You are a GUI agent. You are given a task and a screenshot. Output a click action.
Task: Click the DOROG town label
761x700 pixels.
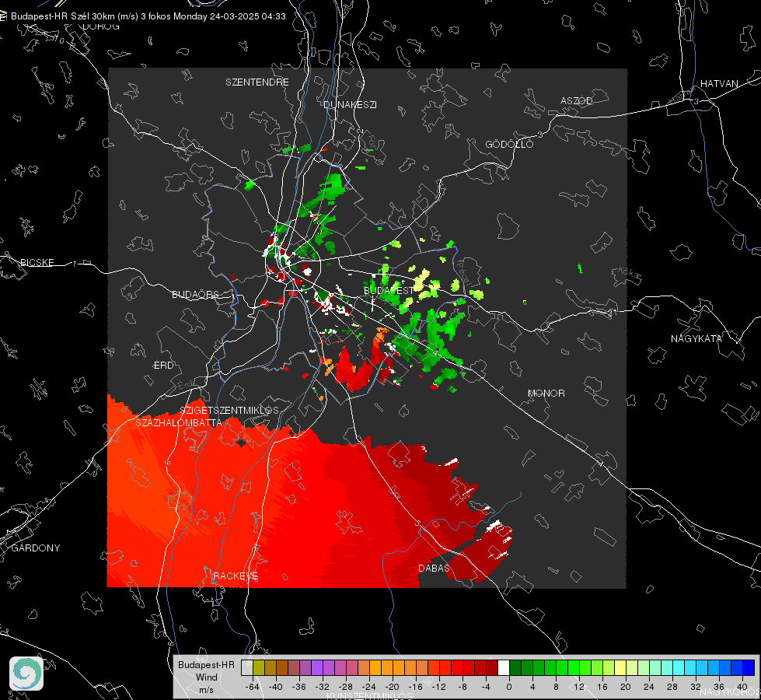101,26
